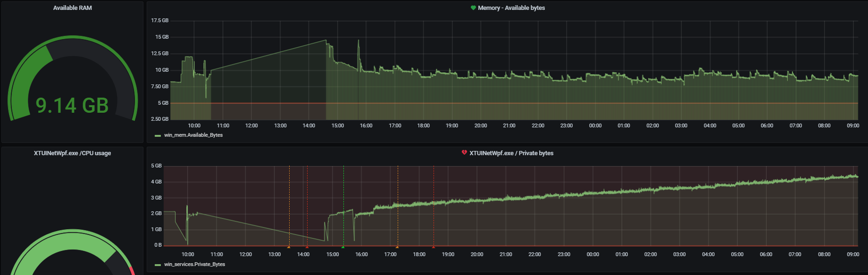The height and width of the screenshot is (275, 868).
Task: Select the orange annotation marker after 17:00
Action: tap(397, 247)
